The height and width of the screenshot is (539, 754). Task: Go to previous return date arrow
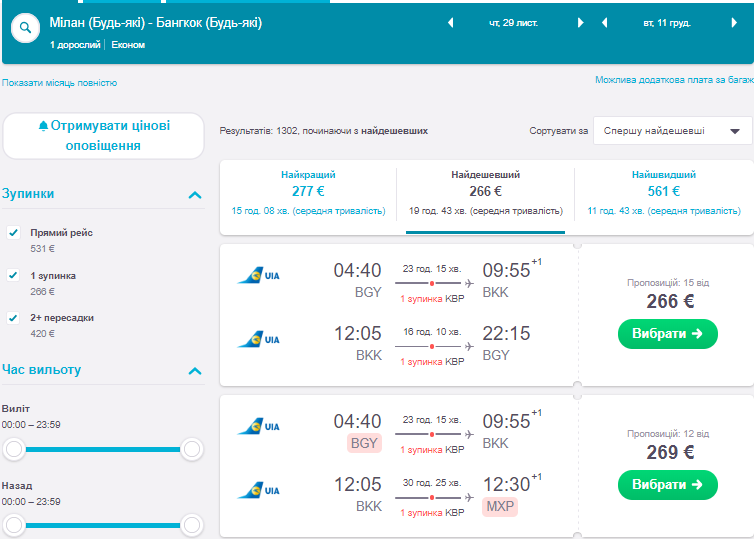pos(604,22)
